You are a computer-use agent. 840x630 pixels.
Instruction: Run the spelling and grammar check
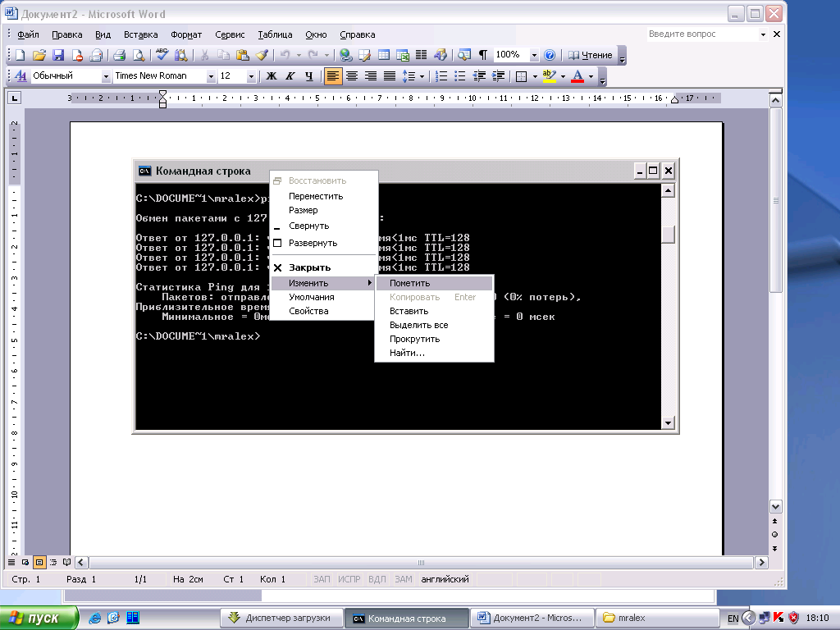pyautogui.click(x=162, y=55)
